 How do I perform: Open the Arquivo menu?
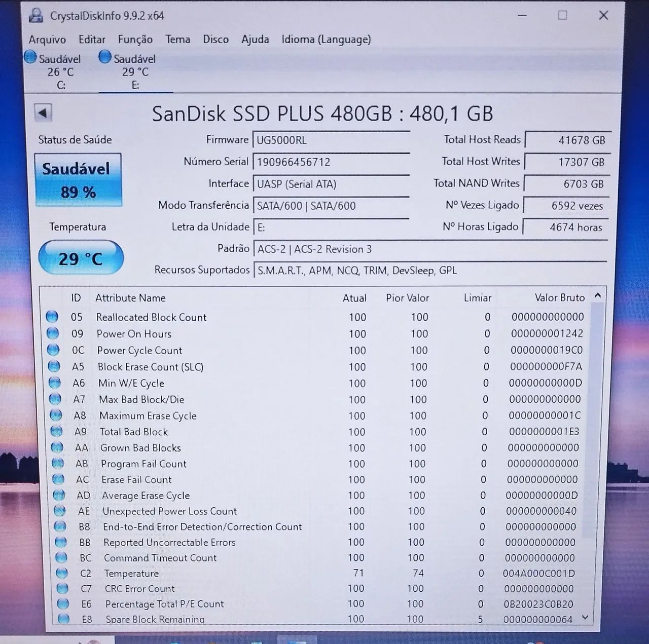(x=47, y=40)
